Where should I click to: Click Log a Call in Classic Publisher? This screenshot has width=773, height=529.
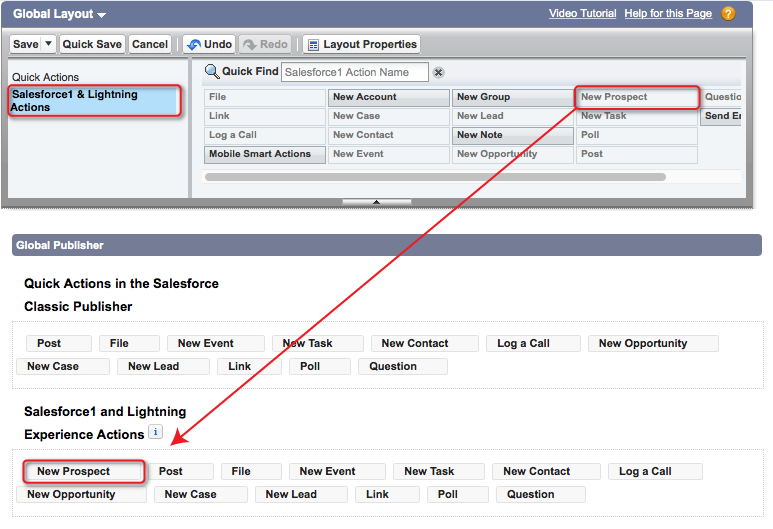coord(533,343)
